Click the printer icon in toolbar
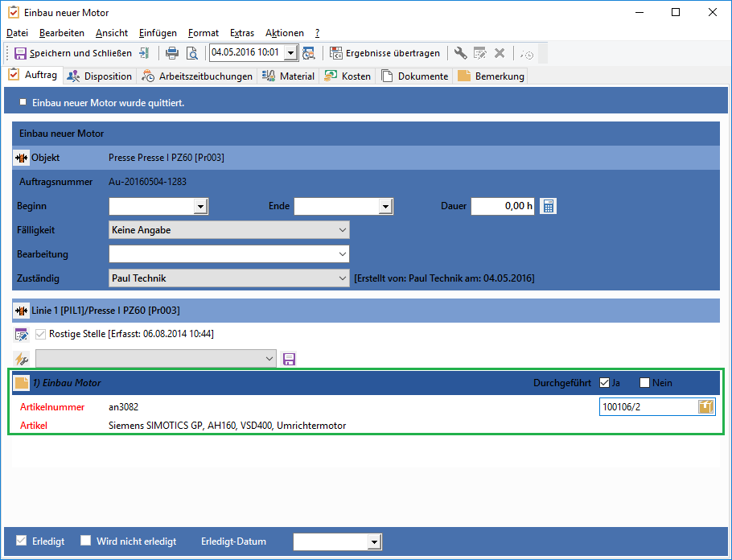This screenshot has width=732, height=560. [x=172, y=53]
